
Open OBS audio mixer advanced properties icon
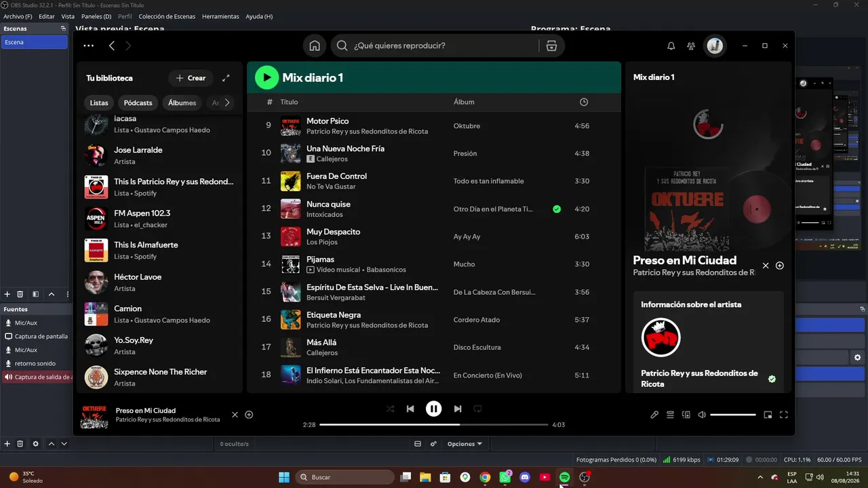(433, 444)
